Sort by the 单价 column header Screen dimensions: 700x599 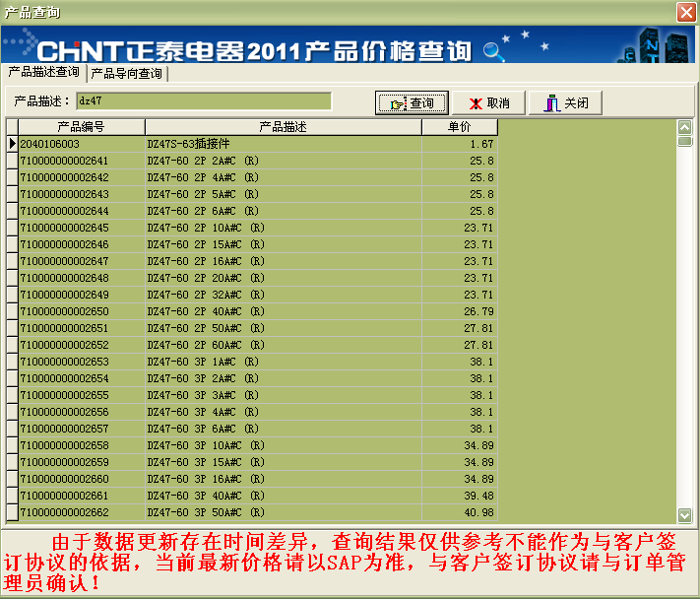[x=460, y=127]
